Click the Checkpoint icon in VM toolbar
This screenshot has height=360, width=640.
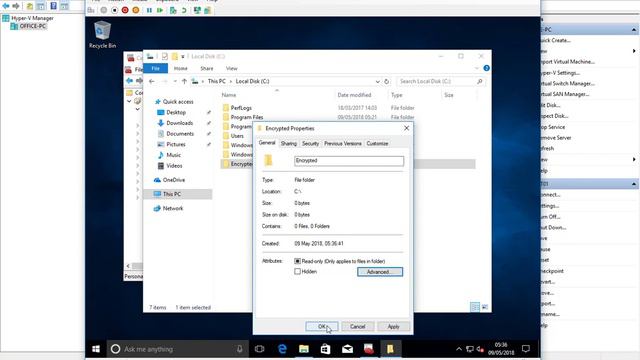pos(173,10)
